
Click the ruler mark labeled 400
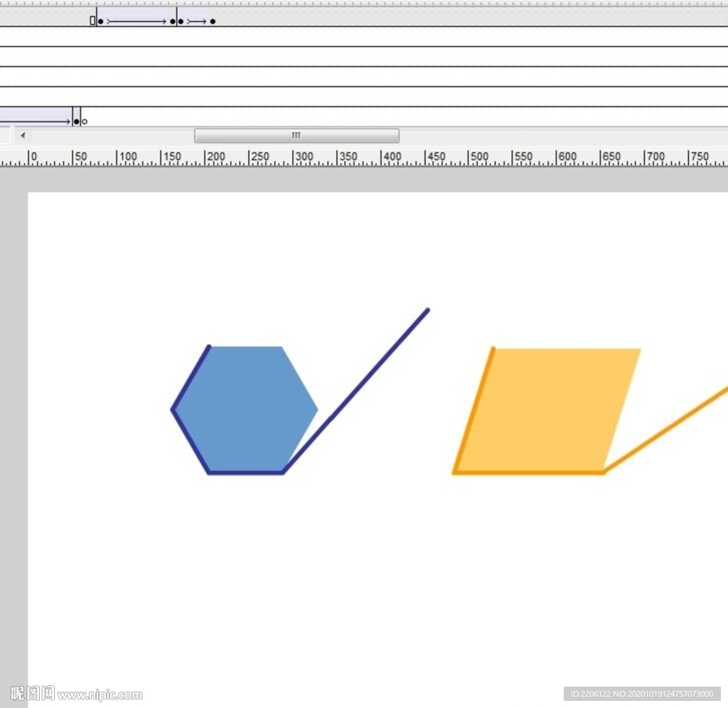392,156
